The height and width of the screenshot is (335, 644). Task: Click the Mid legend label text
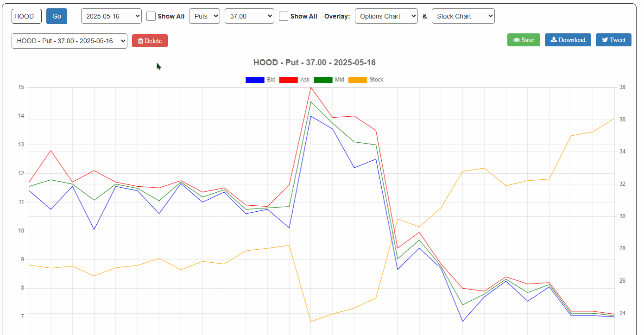pyautogui.click(x=340, y=80)
